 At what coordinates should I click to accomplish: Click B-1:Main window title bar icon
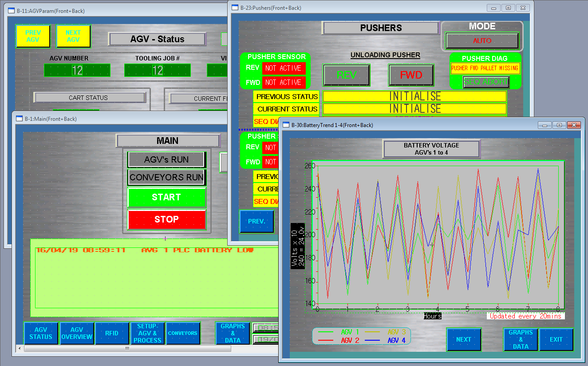pos(19,119)
